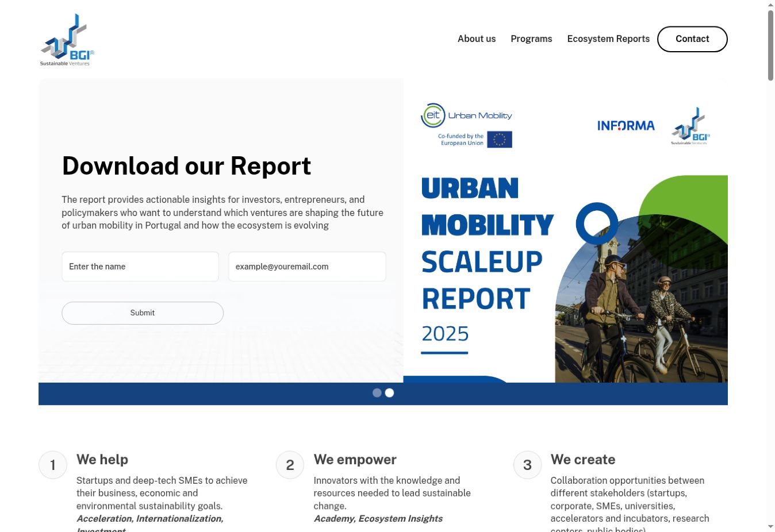Click the Informa logo on the report cover
This screenshot has width=775, height=532.
pos(626,125)
